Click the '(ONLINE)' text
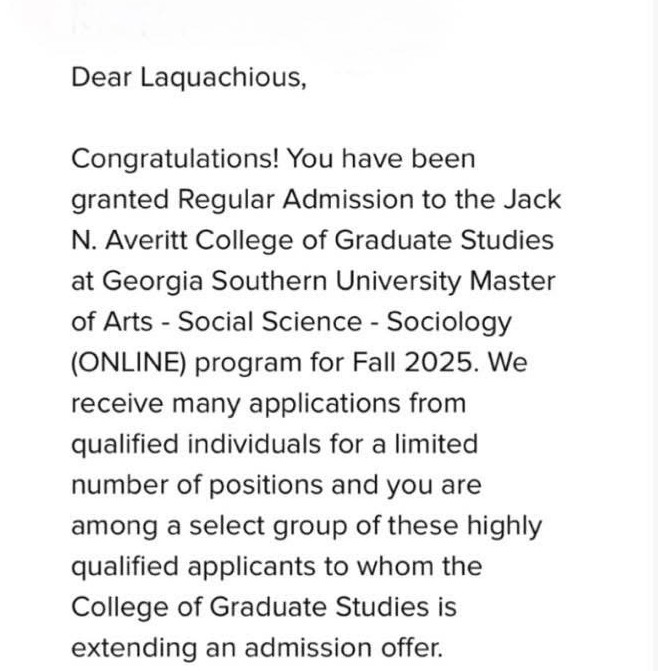658x671 pixels. [x=129, y=364]
